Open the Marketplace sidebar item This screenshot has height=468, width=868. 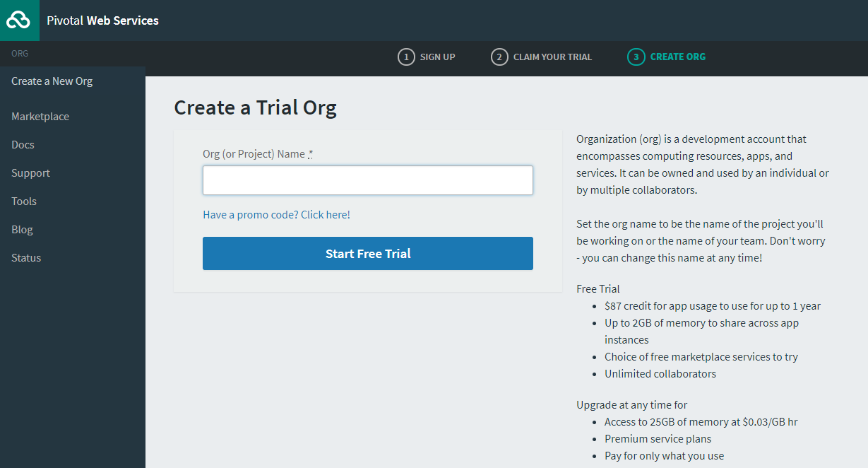coord(40,117)
